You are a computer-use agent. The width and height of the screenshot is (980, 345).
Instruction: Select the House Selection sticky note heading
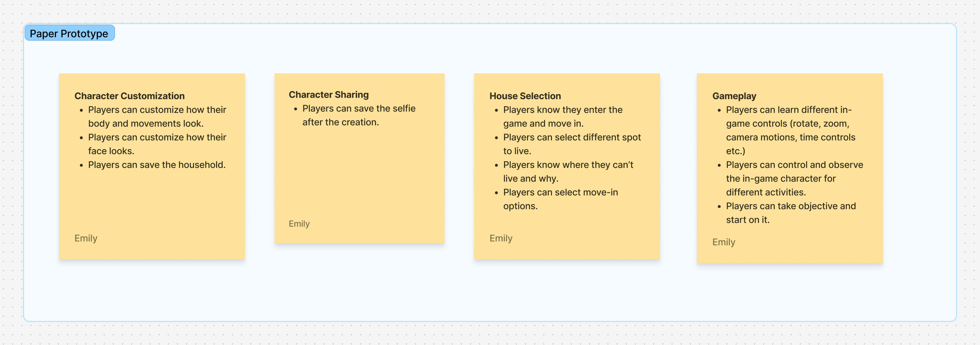tap(525, 96)
